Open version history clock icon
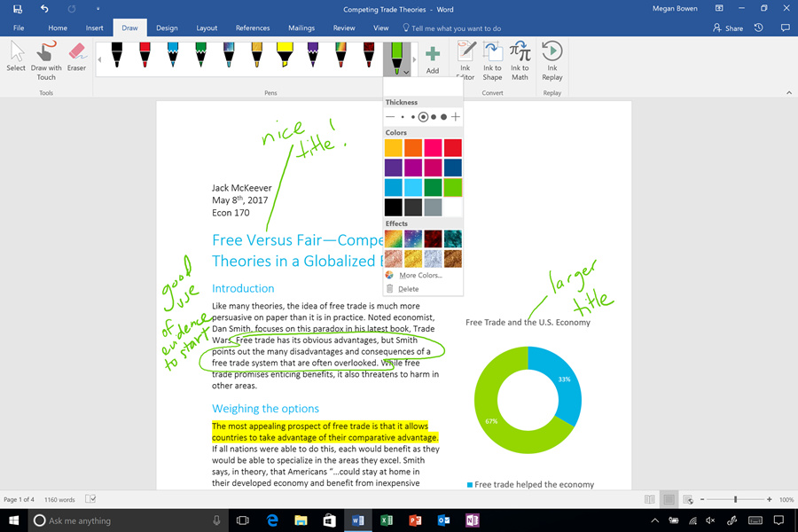Screen dimensions: 798x532 [759, 28]
